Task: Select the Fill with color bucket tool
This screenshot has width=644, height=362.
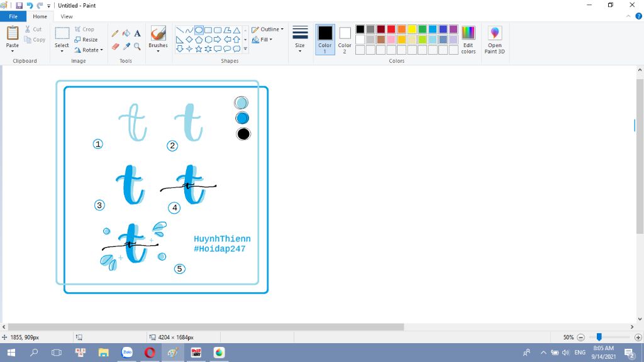Action: pyautogui.click(x=126, y=34)
